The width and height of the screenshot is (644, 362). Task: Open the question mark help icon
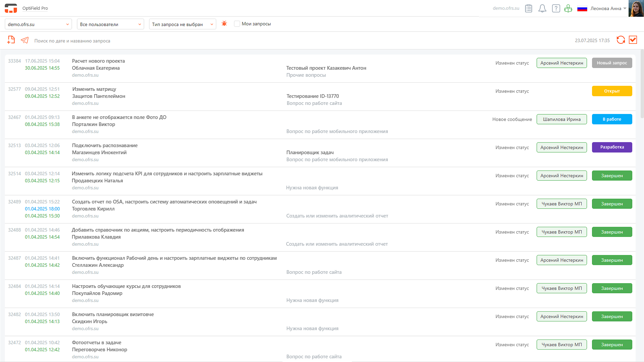(556, 8)
